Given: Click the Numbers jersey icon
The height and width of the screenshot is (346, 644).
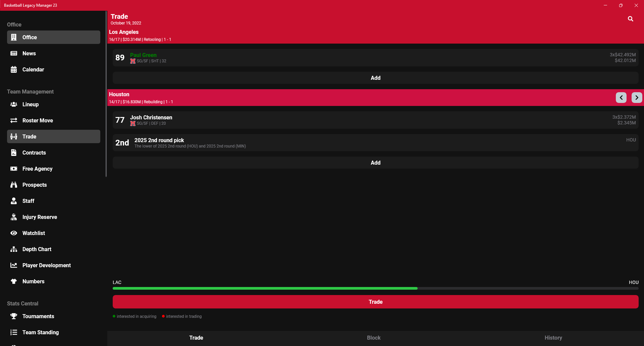Looking at the screenshot, I should point(14,281).
